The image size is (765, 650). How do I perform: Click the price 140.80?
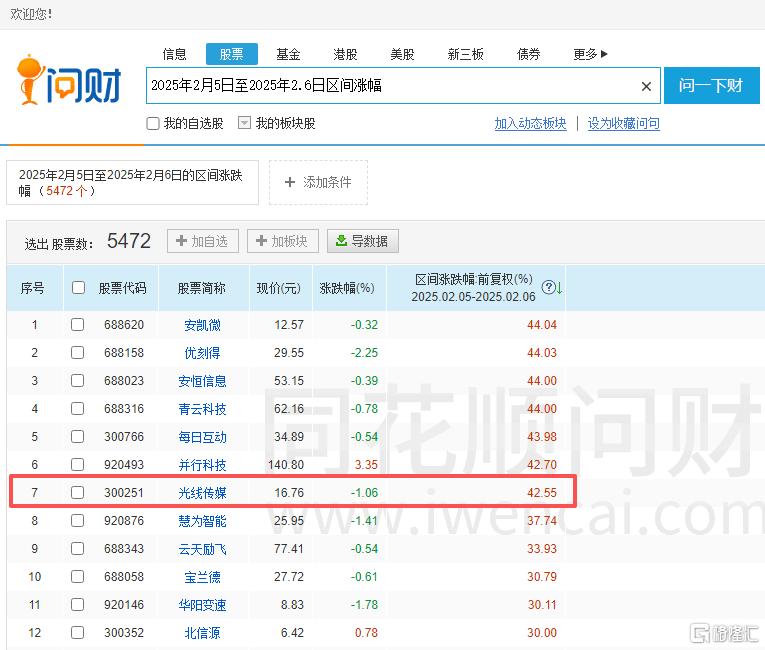point(286,465)
